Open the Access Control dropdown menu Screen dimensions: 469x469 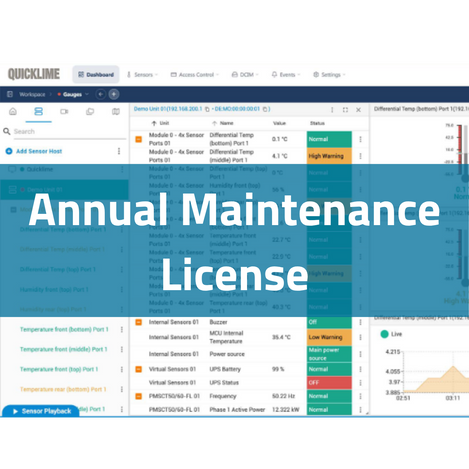(195, 75)
